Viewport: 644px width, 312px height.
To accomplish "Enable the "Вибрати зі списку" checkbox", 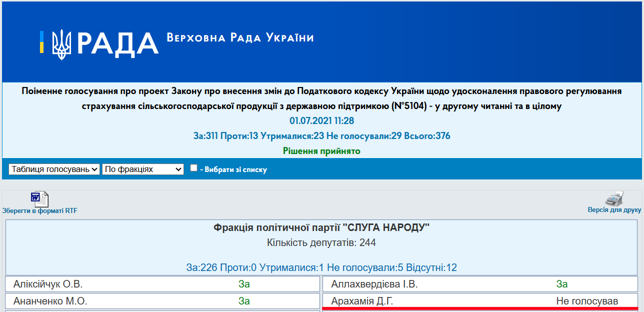I will pyautogui.click(x=193, y=167).
